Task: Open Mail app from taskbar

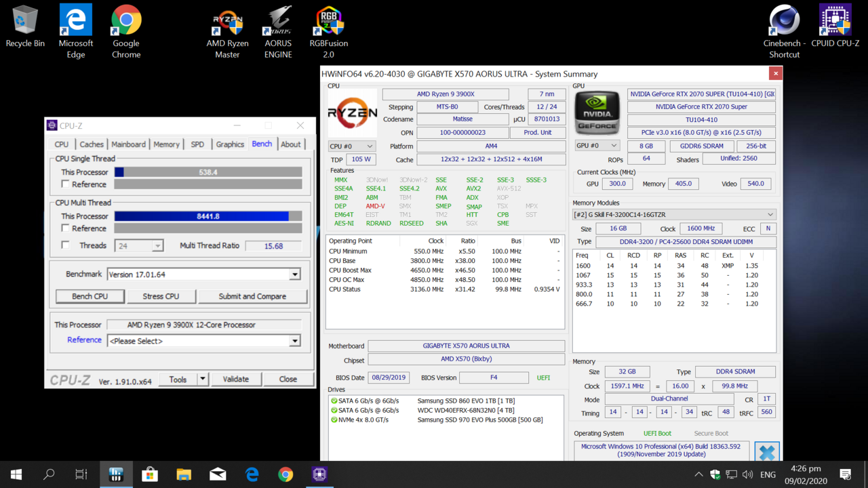Action: coord(218,474)
